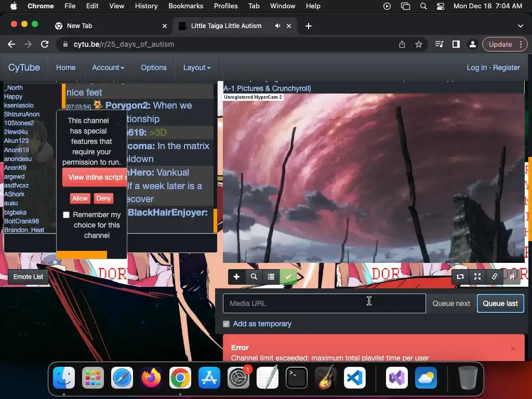Image resolution: width=532 pixels, height=399 pixels.
Task: Click the date and time in the menu bar
Action: pyautogui.click(x=487, y=6)
